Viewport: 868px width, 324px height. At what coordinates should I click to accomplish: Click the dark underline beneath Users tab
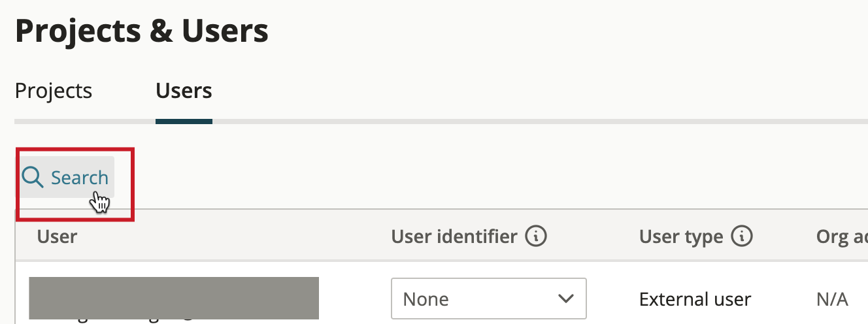pyautogui.click(x=184, y=121)
